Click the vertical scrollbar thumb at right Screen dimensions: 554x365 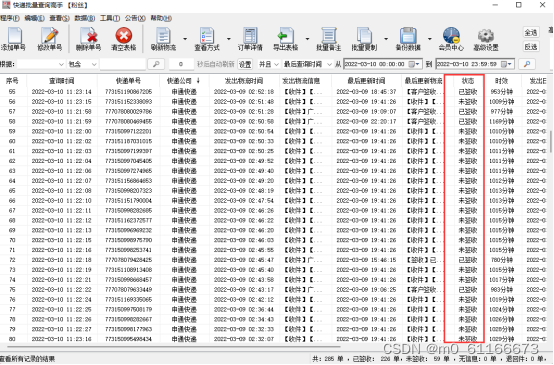550,141
